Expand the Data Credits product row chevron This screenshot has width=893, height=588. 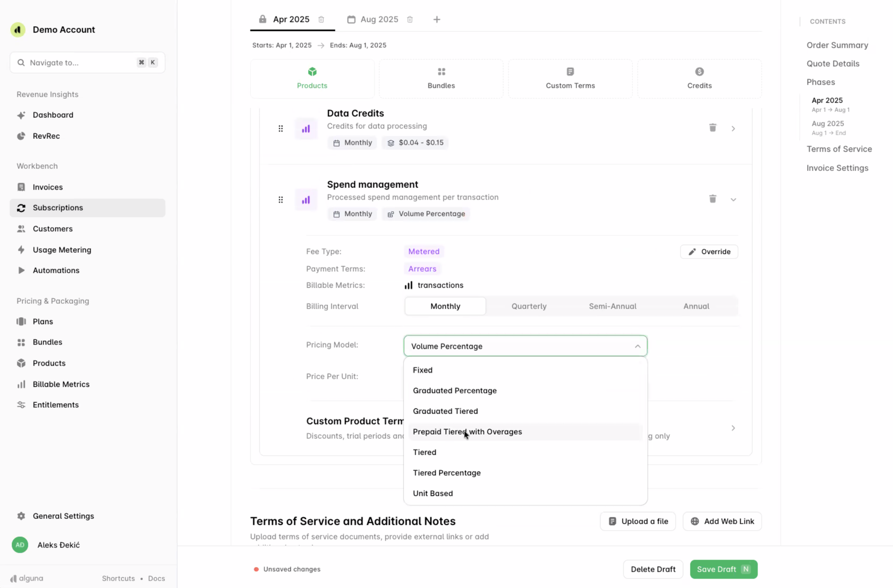click(x=733, y=128)
